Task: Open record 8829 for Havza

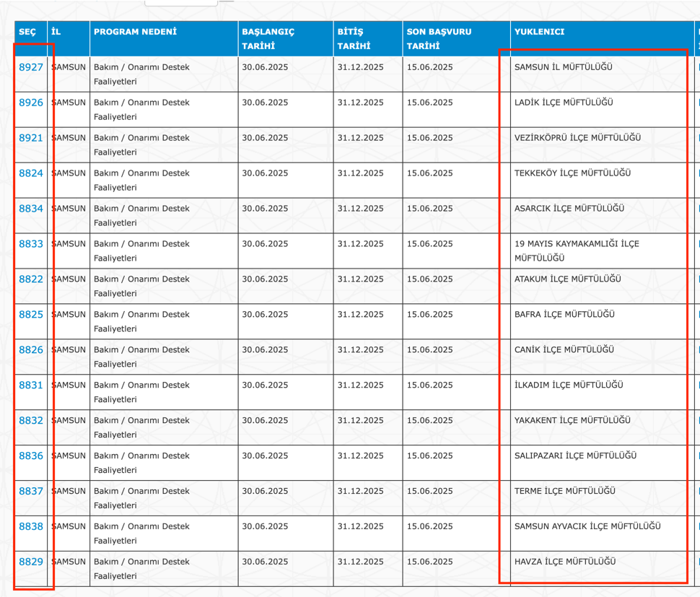Action: 31,562
